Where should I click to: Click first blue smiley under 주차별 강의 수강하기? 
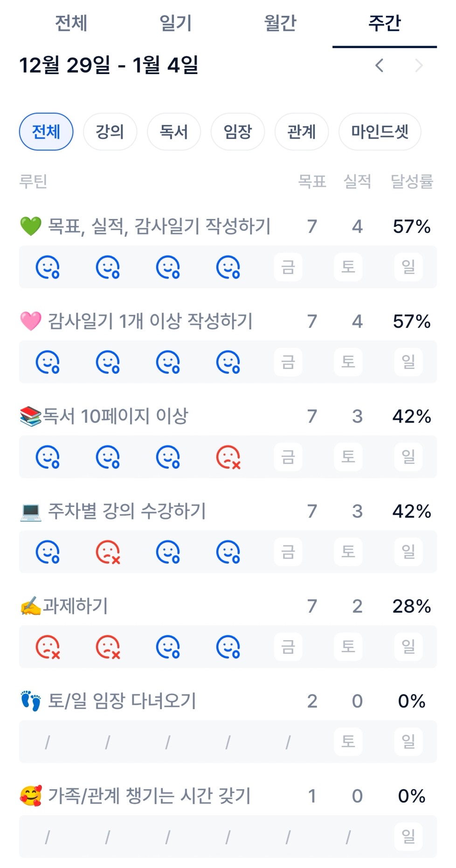pyautogui.click(x=48, y=552)
